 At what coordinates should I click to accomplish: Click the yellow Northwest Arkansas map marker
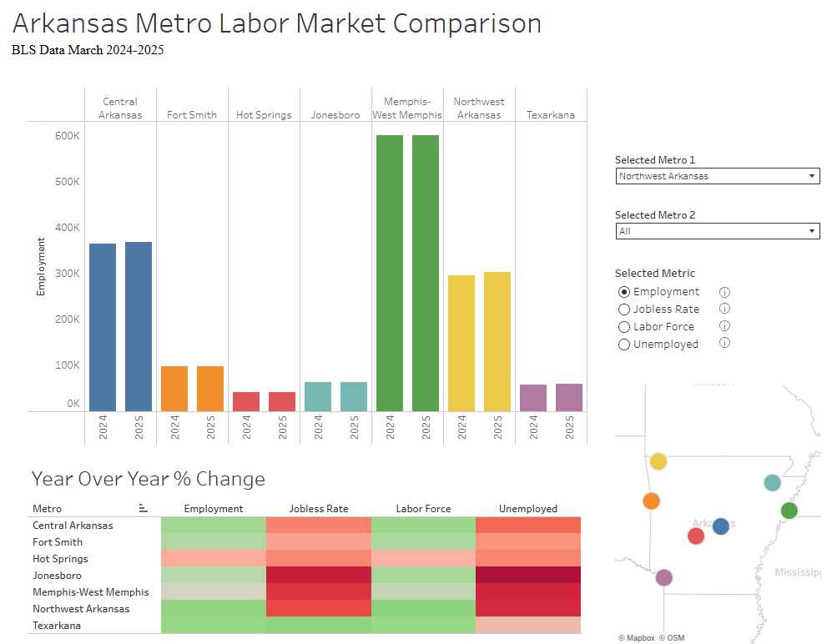point(658,461)
